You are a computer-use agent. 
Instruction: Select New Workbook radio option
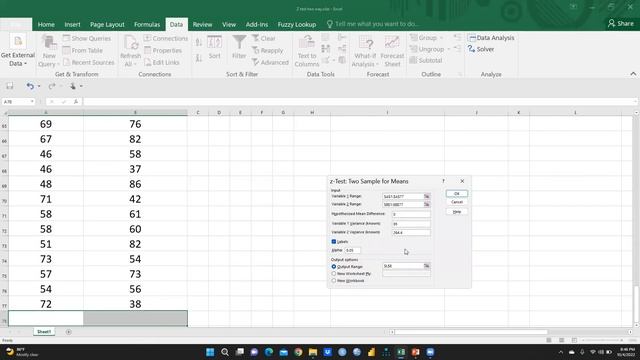334,281
